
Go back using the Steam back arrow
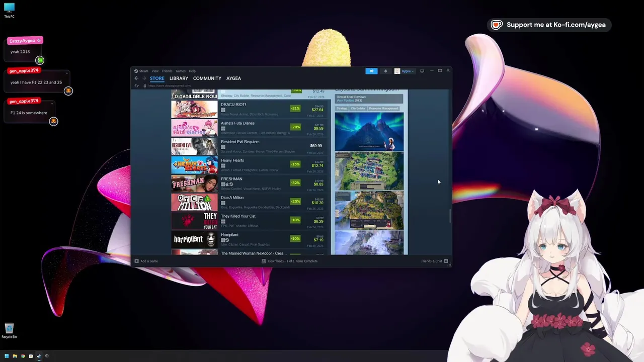click(x=136, y=78)
